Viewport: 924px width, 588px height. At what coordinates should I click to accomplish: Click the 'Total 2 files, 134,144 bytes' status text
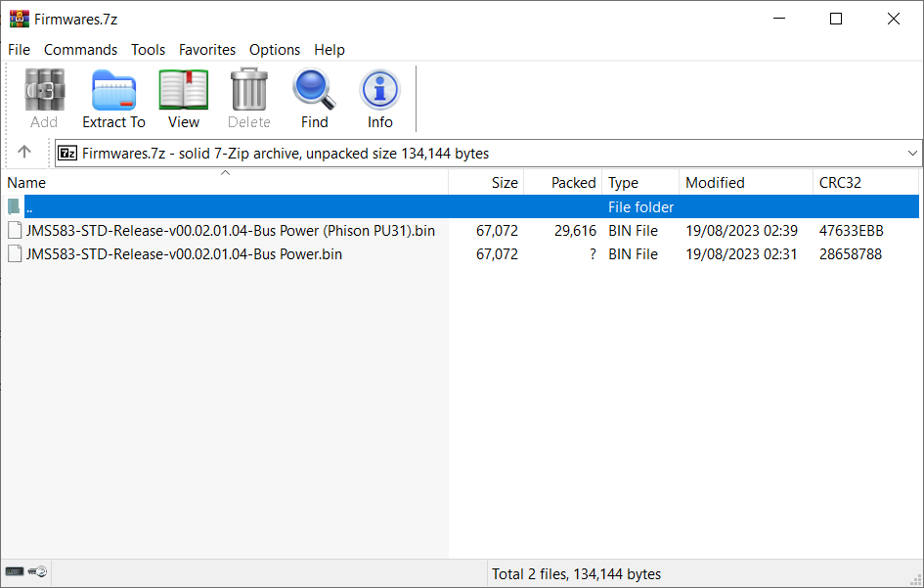pyautogui.click(x=576, y=574)
